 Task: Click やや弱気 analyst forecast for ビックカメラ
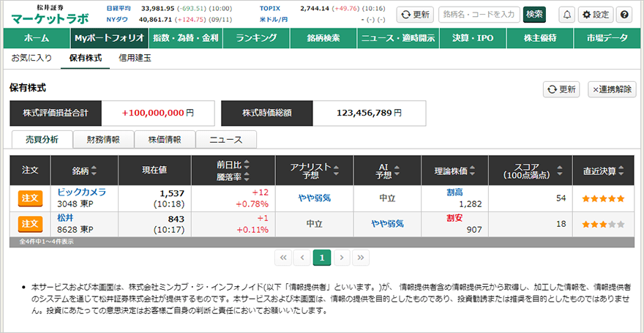(314, 198)
